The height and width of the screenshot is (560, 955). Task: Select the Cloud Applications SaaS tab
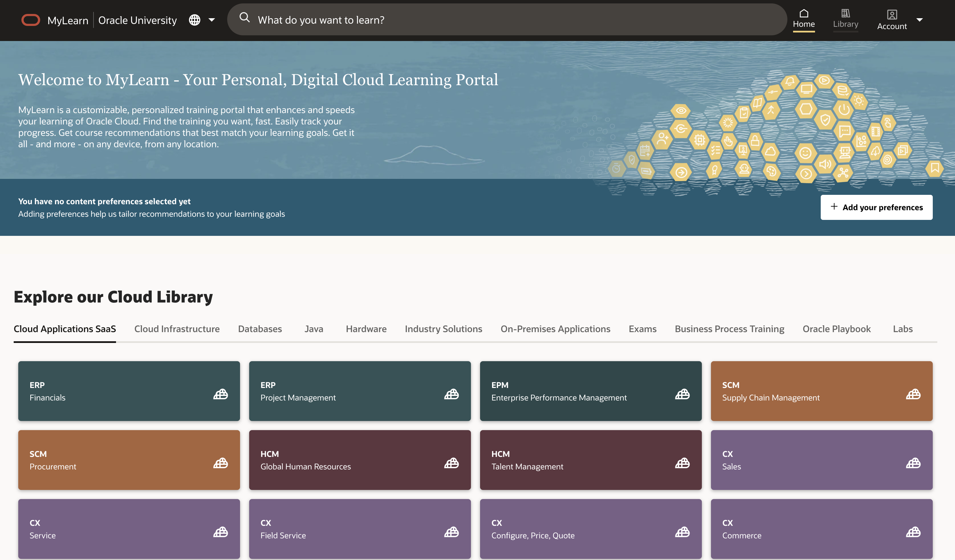65,329
